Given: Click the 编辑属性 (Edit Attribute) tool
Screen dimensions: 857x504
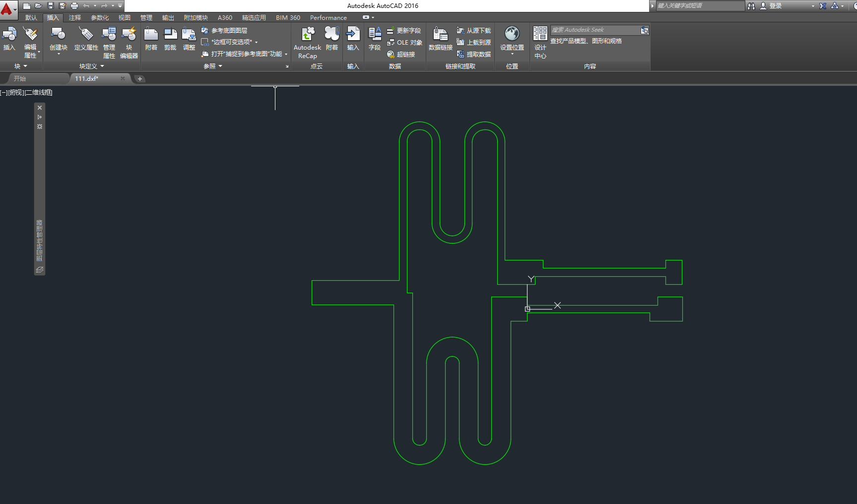Looking at the screenshot, I should pos(31,43).
